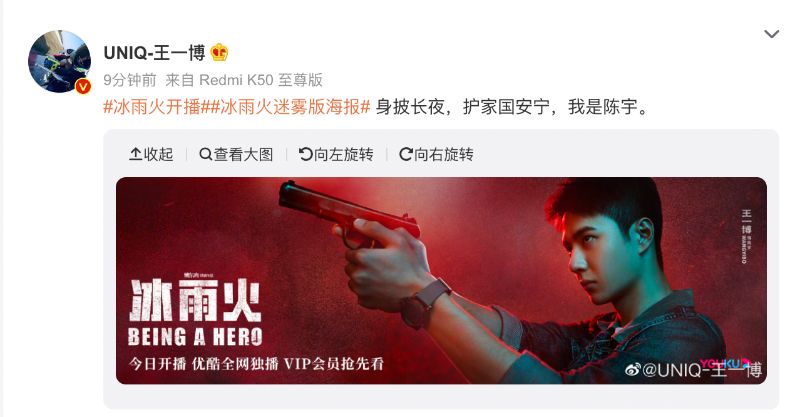The image size is (800, 417).
Task: Open the post options chevron menu
Action: coord(771,34)
